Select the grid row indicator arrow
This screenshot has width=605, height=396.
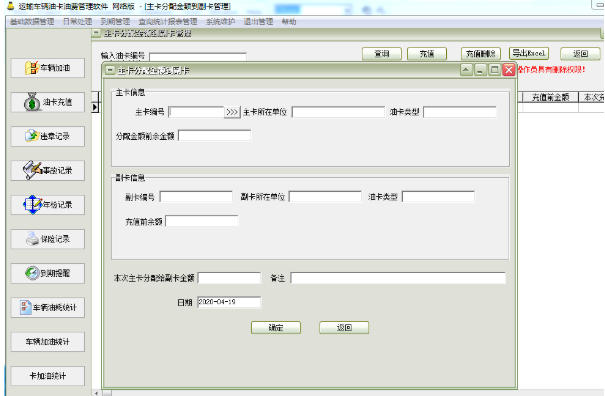coord(95,107)
